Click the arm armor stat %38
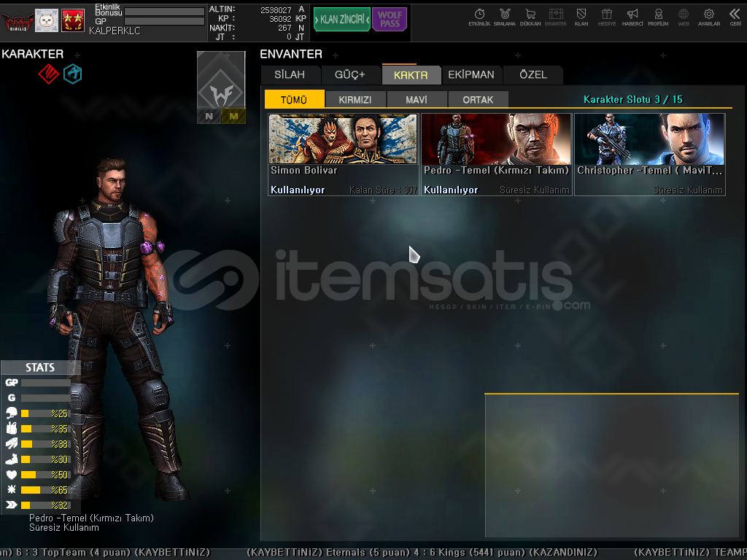The height and width of the screenshot is (560, 747). click(37, 444)
